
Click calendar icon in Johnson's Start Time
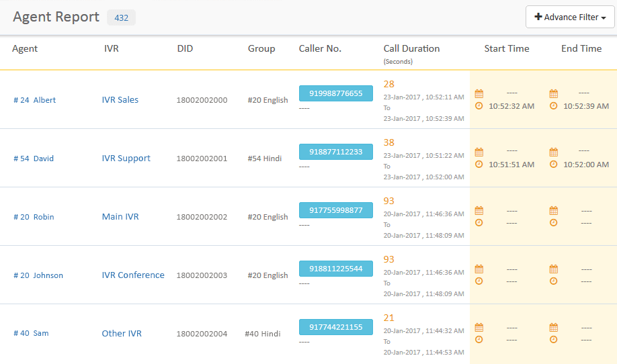(x=479, y=269)
